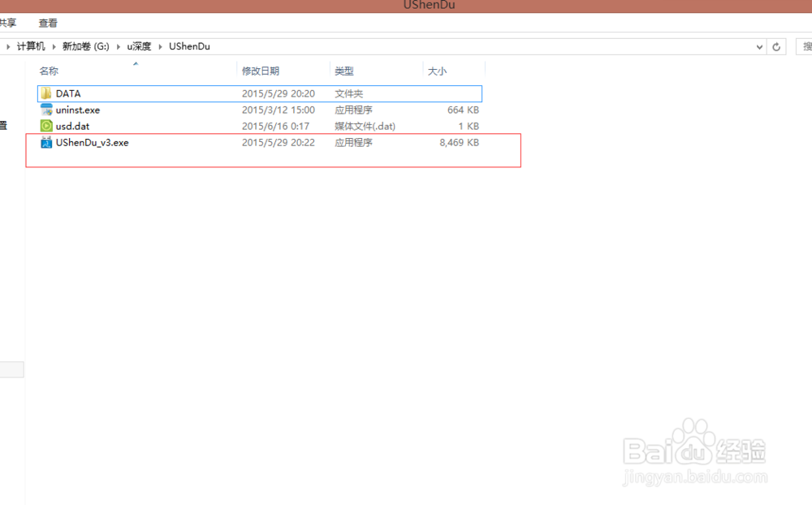
Task: Go to u深度 folder in address bar
Action: tap(139, 46)
